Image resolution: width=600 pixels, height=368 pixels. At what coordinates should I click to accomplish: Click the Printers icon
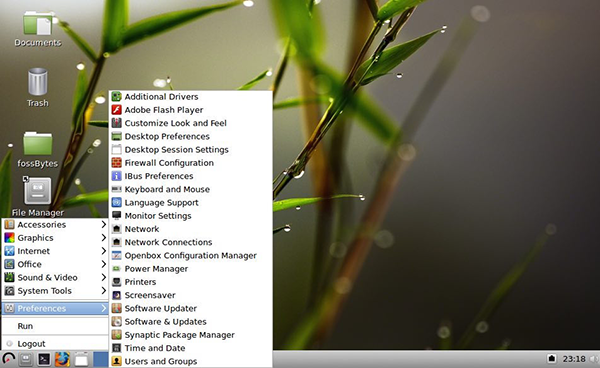(116, 282)
